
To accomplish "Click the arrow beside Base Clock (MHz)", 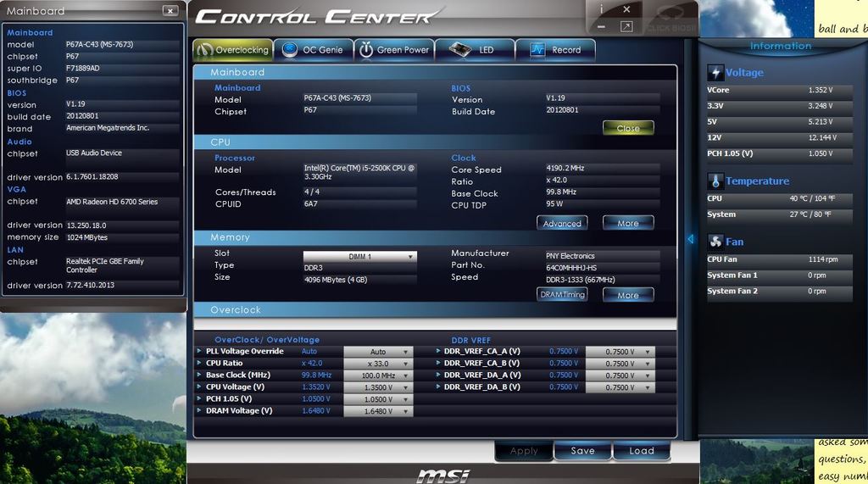I will pos(199,375).
